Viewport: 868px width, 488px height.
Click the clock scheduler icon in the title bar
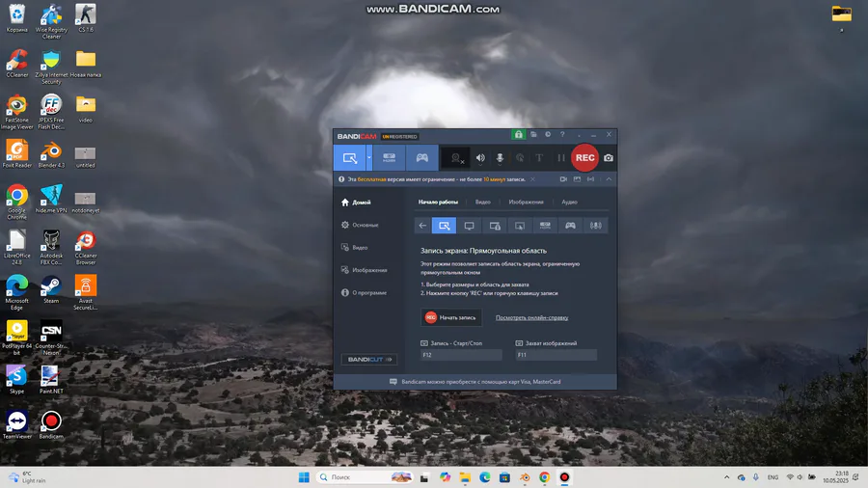coord(548,134)
